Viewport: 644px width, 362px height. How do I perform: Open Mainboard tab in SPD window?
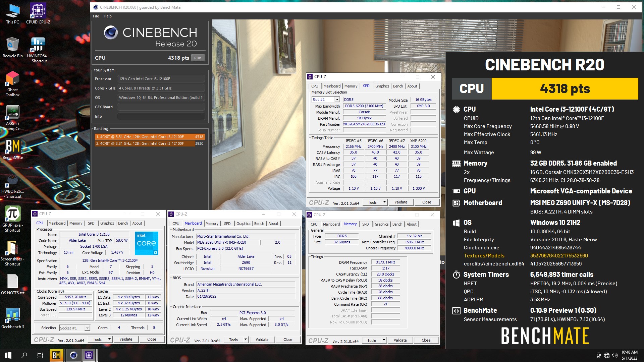(332, 86)
